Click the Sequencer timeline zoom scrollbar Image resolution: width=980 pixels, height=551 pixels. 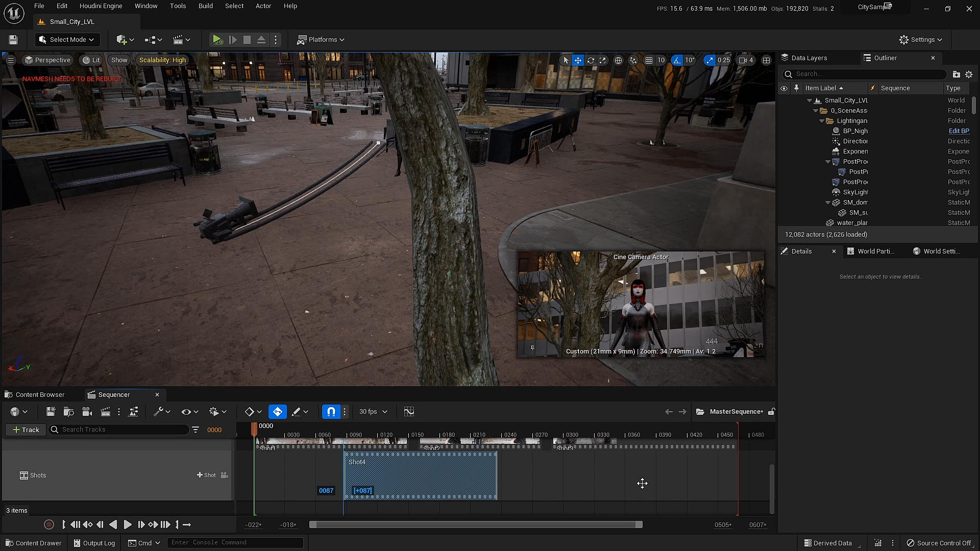[x=475, y=524]
